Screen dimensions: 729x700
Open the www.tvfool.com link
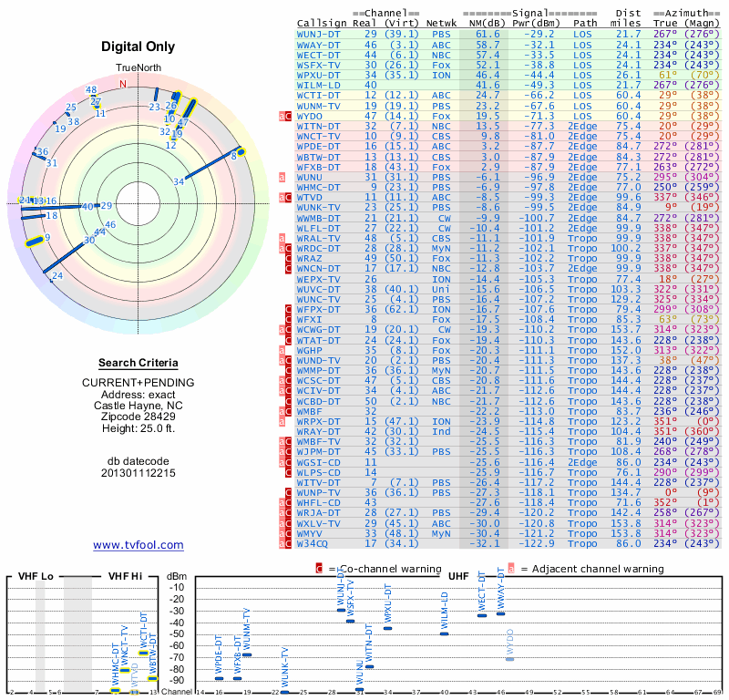pos(139,545)
